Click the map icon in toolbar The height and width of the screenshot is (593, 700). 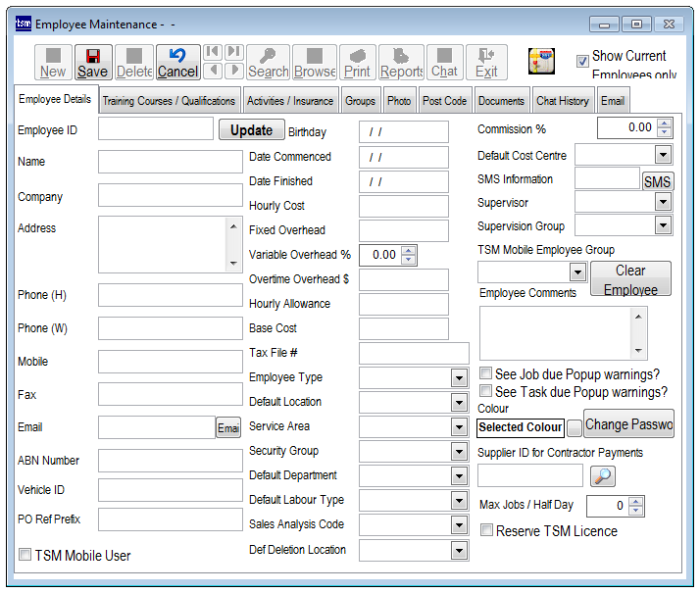point(542,61)
